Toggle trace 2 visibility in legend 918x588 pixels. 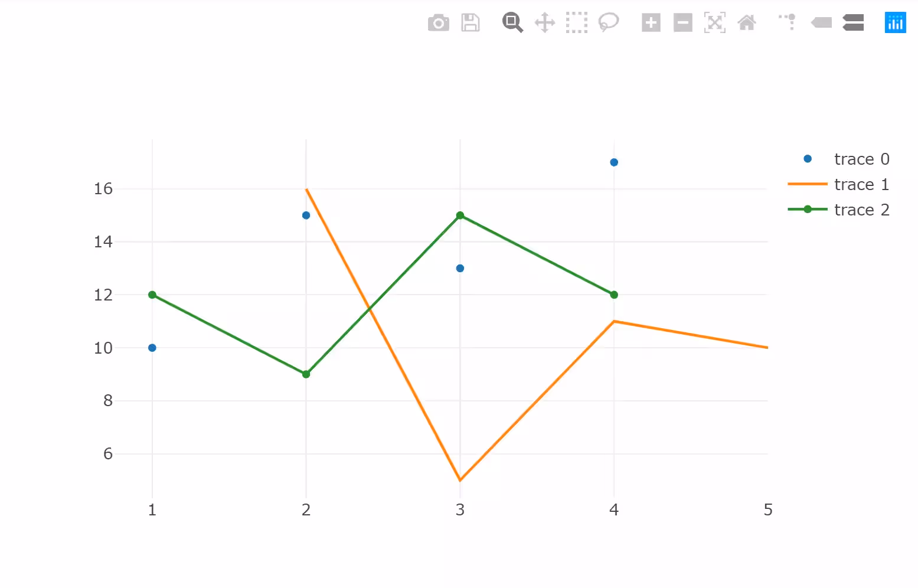862,210
